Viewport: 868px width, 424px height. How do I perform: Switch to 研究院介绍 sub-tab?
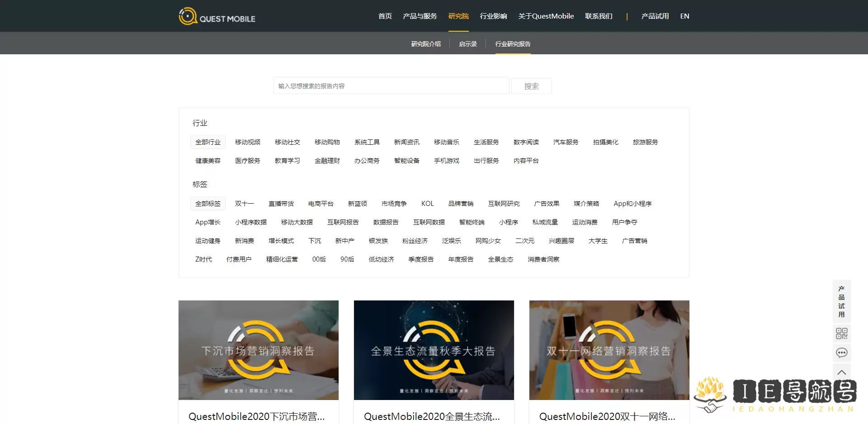point(426,44)
